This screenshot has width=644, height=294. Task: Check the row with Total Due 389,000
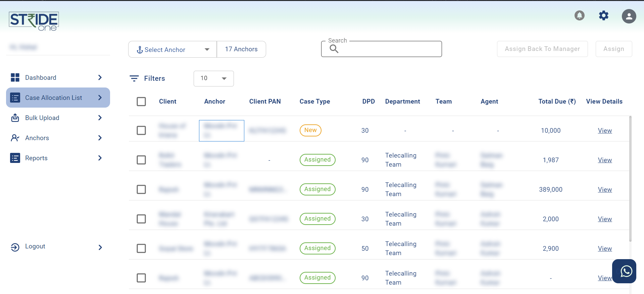141,189
